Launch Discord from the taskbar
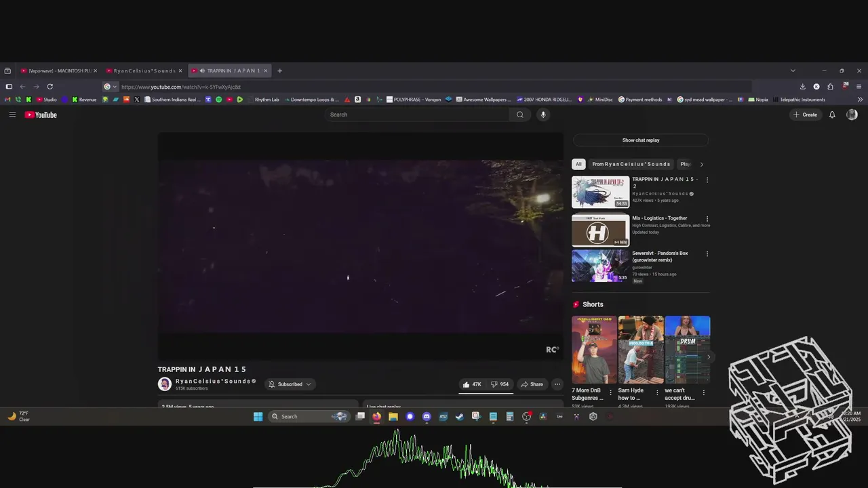This screenshot has height=488, width=868. point(427,416)
